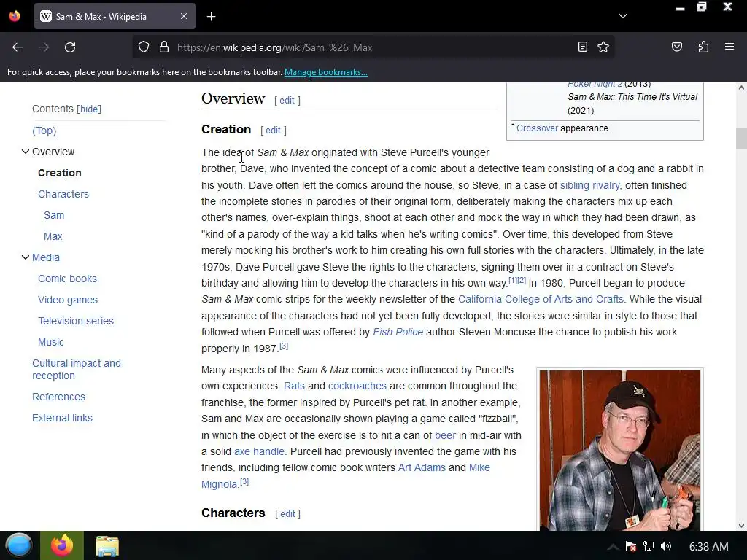Viewport: 747px width, 560px height.
Task: Jump to (Top) in contents
Action: pos(44,131)
